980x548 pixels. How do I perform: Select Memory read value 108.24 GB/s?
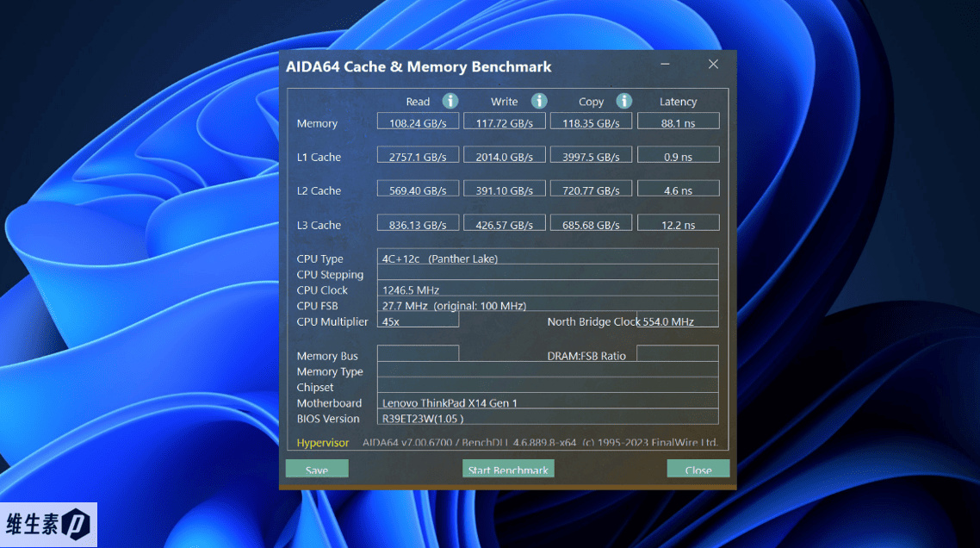[x=419, y=121]
